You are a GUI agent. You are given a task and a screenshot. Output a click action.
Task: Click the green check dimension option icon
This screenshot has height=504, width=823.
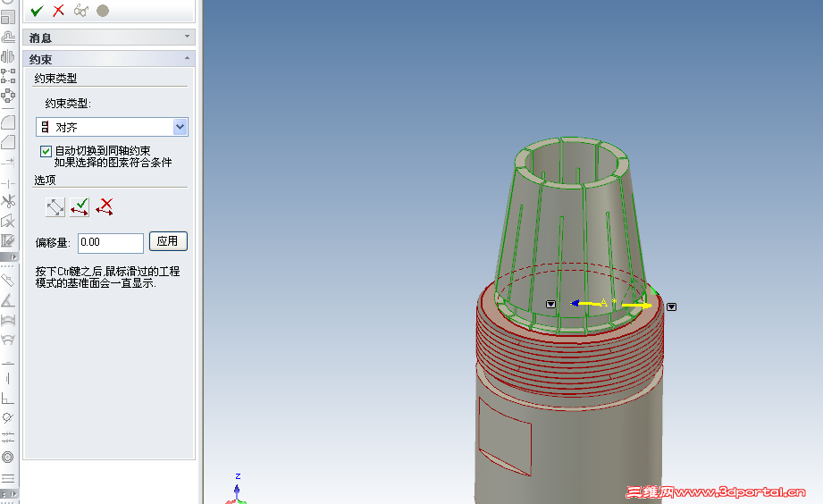tap(80, 206)
